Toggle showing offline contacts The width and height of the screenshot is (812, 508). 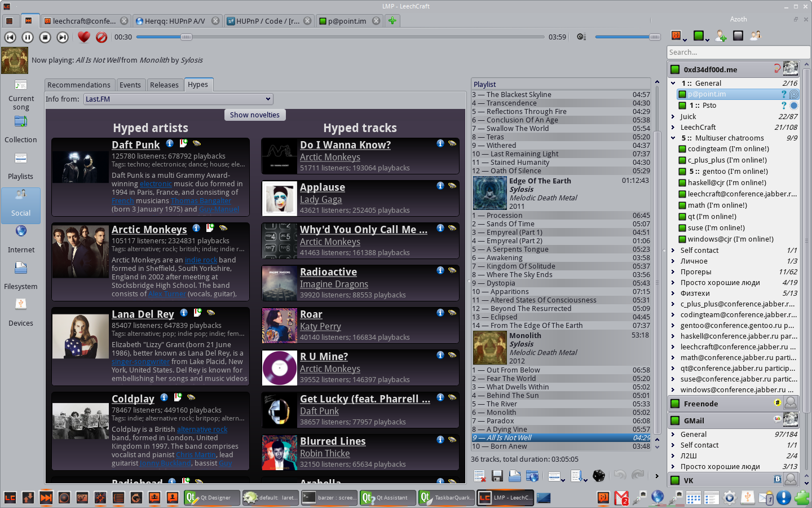point(738,36)
